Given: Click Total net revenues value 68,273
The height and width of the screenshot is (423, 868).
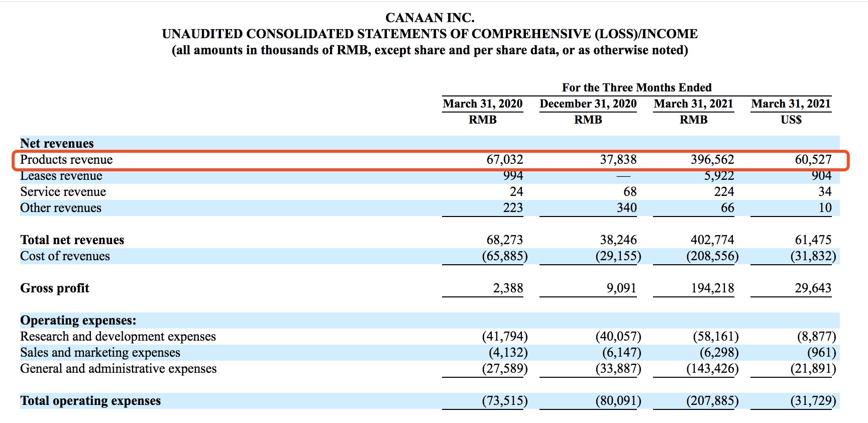Looking at the screenshot, I should coord(504,240).
